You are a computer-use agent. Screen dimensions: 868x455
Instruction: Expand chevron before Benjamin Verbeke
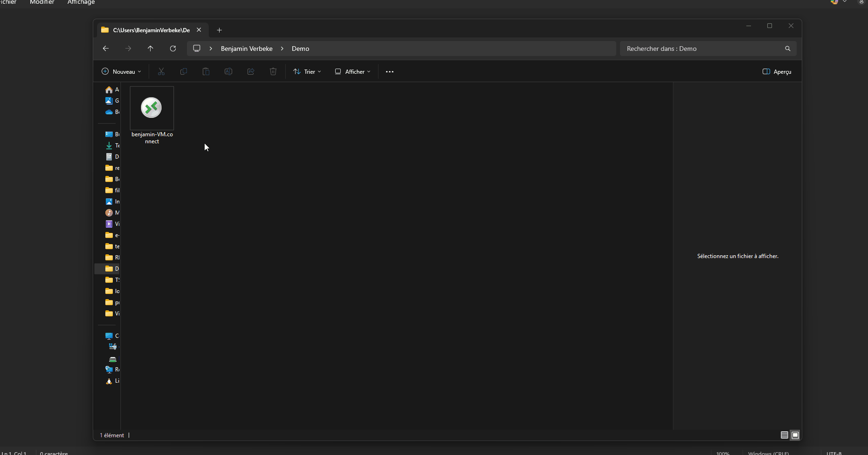click(x=211, y=49)
